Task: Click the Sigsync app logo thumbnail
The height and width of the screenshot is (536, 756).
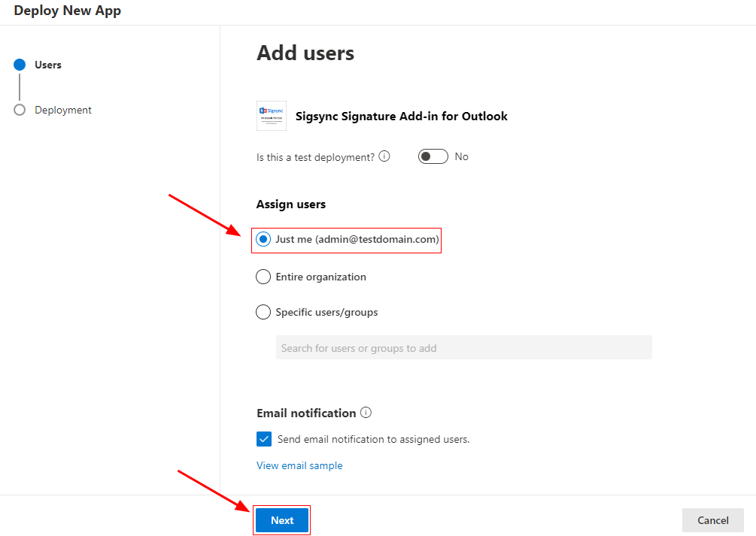Action: tap(272, 116)
